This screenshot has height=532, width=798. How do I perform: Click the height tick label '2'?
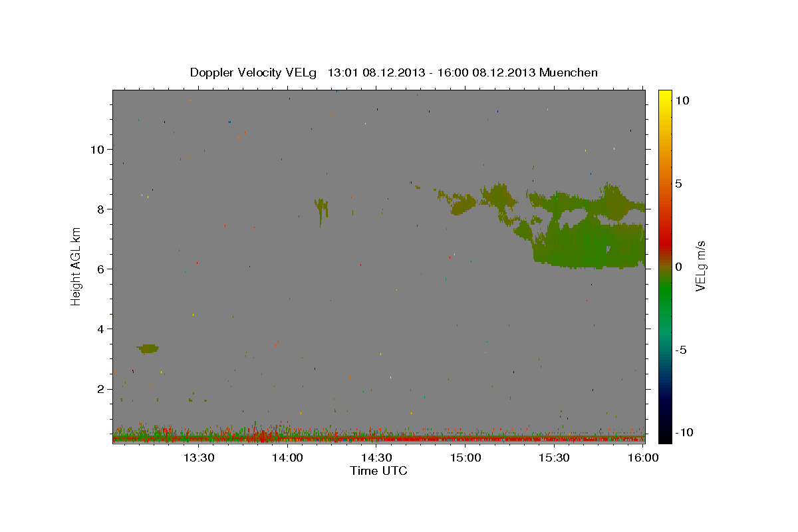pyautogui.click(x=100, y=388)
